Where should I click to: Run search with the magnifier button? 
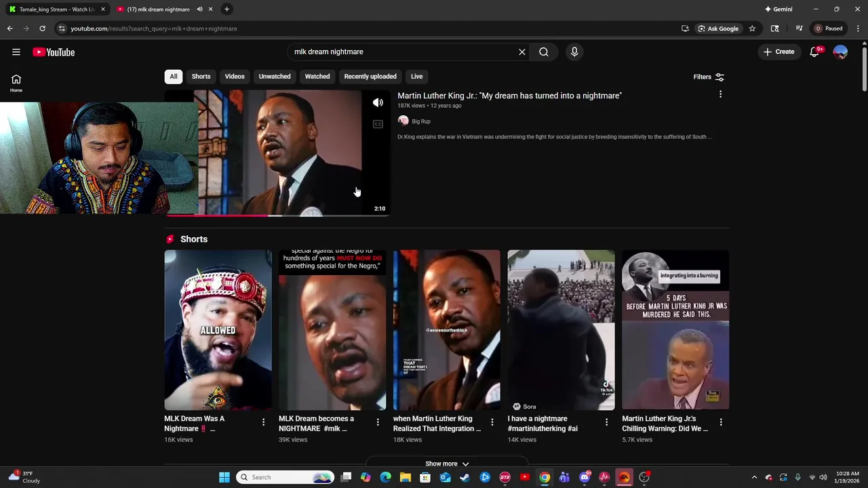[544, 52]
